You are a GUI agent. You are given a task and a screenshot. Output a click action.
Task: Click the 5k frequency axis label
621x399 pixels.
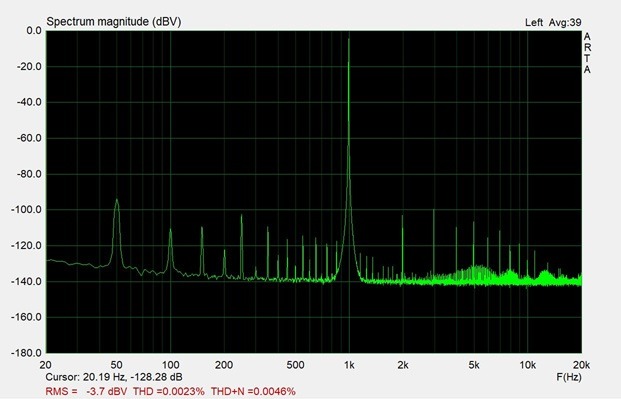[x=474, y=365]
